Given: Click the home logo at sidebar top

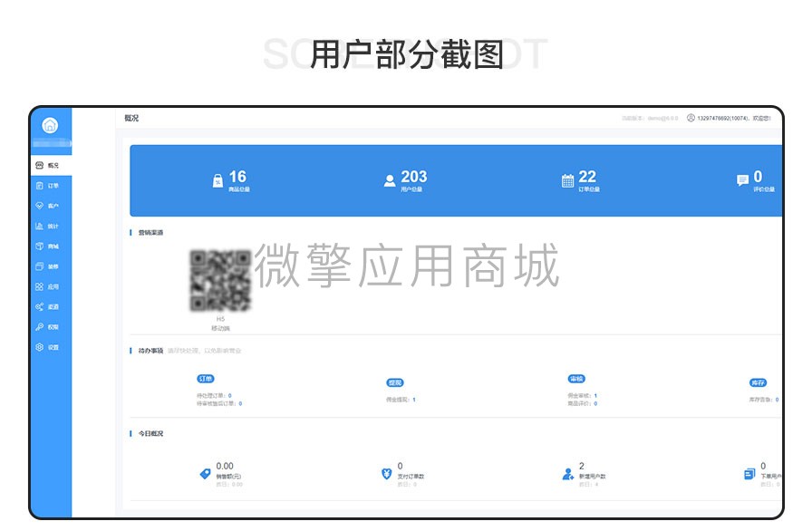Looking at the screenshot, I should 50,125.
